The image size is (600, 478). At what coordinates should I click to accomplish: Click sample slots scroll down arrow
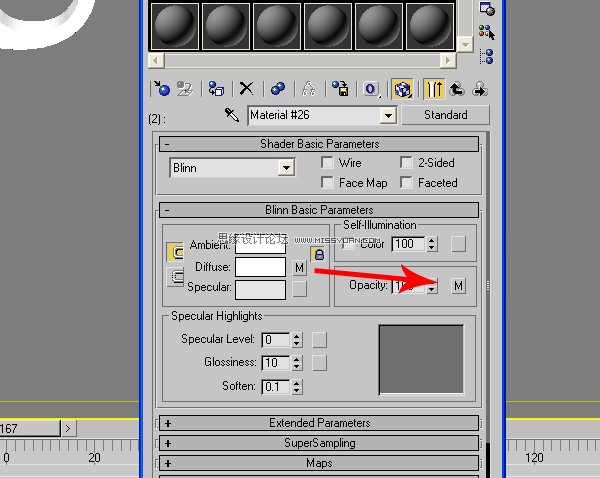(x=465, y=44)
